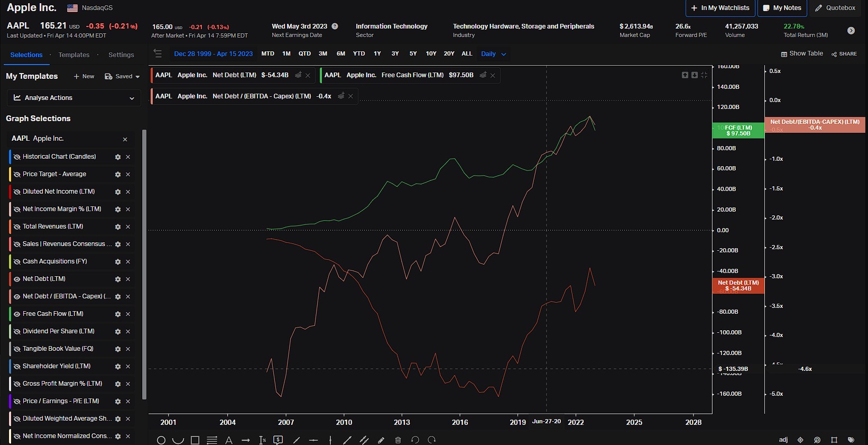
Task: Click the salmon Net Debt/(EBITDA-CAPEX) axis label
Action: 815,125
